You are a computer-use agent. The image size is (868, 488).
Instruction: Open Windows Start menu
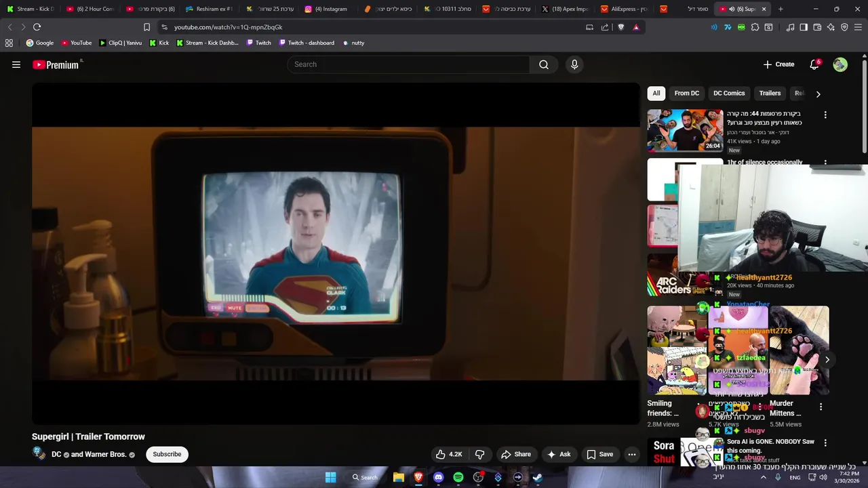click(x=330, y=477)
